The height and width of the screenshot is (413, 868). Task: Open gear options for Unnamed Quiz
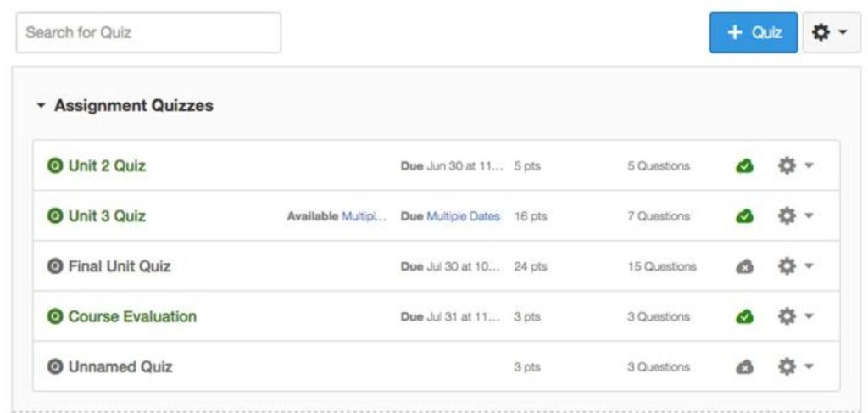click(x=795, y=366)
